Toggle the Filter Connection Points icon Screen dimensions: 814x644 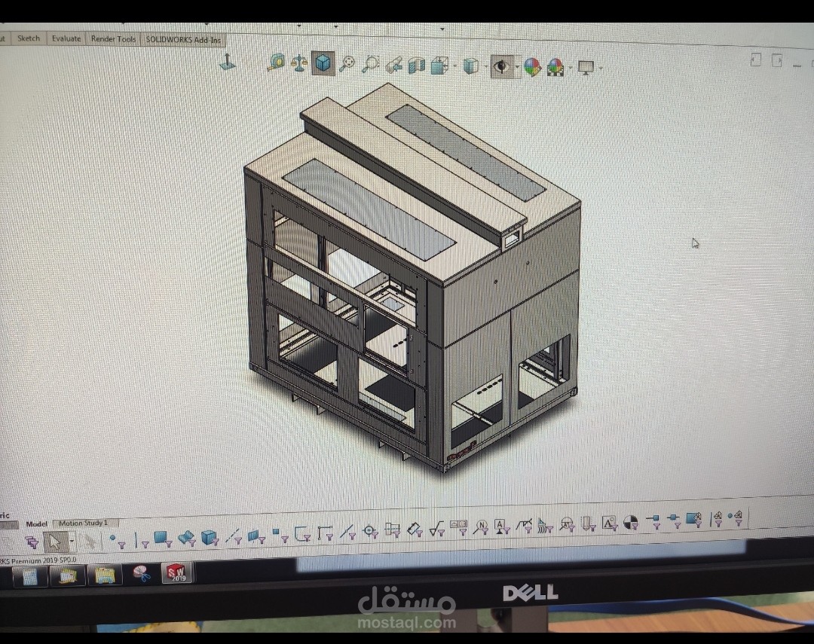(654, 521)
